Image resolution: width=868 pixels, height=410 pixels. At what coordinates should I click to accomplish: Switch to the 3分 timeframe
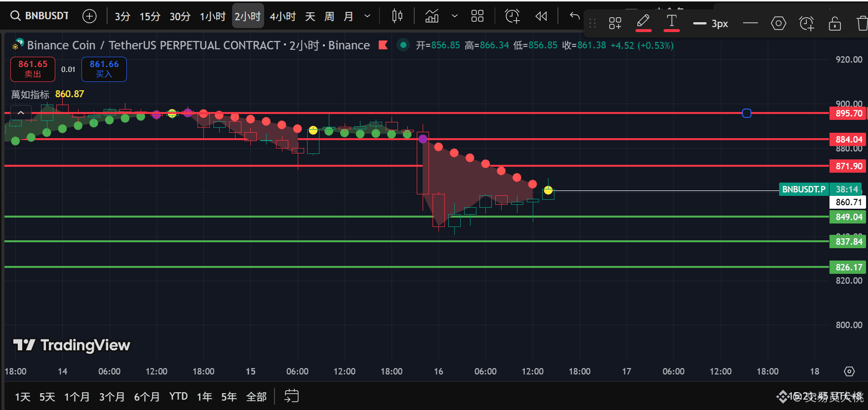click(x=122, y=16)
